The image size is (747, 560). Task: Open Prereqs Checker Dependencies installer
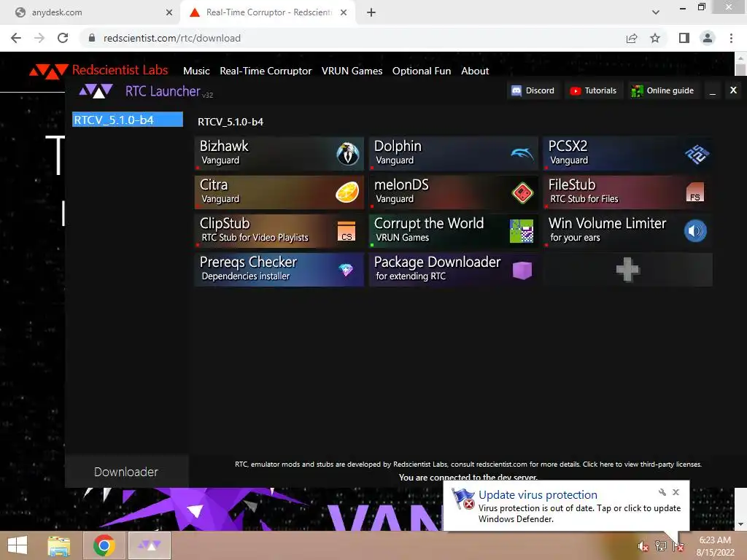(279, 270)
